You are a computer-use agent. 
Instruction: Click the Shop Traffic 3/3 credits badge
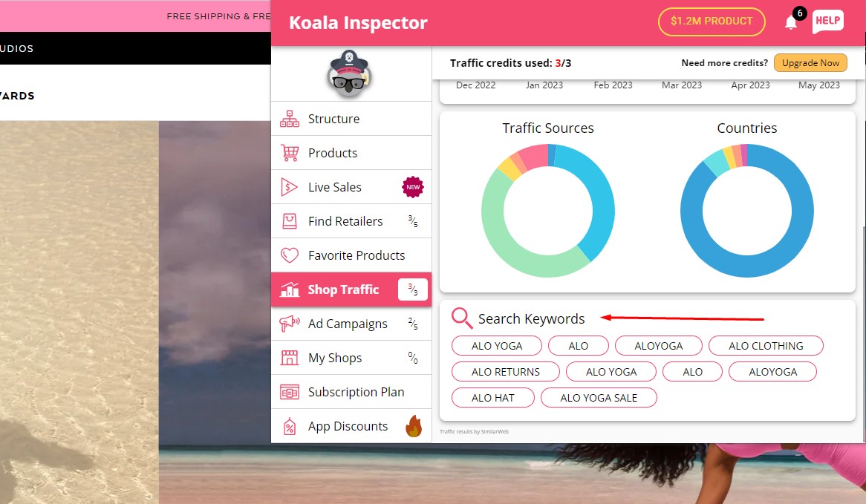(412, 289)
